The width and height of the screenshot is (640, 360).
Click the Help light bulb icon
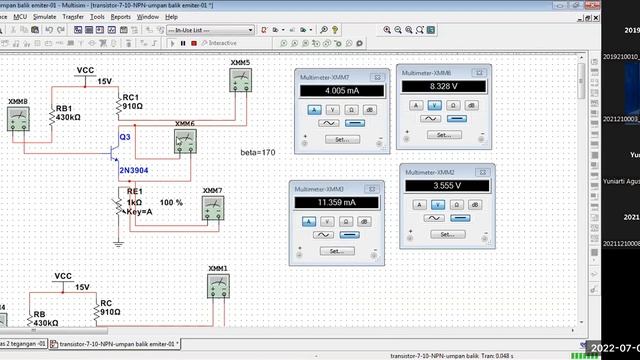pyautogui.click(x=335, y=30)
